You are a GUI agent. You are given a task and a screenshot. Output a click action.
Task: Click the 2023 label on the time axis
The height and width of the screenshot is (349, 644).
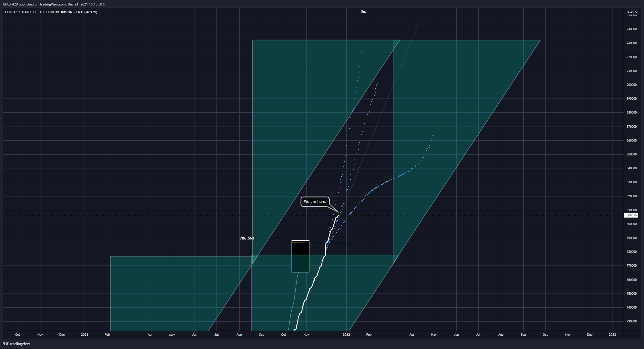coord(612,335)
